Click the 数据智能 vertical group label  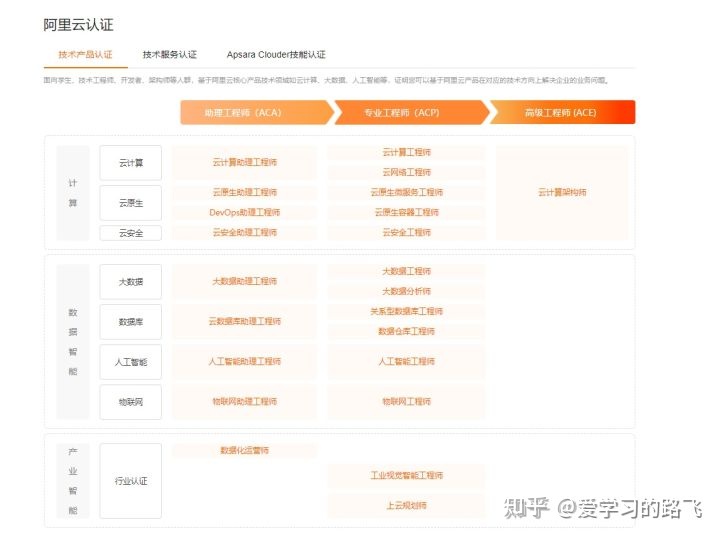point(73,342)
